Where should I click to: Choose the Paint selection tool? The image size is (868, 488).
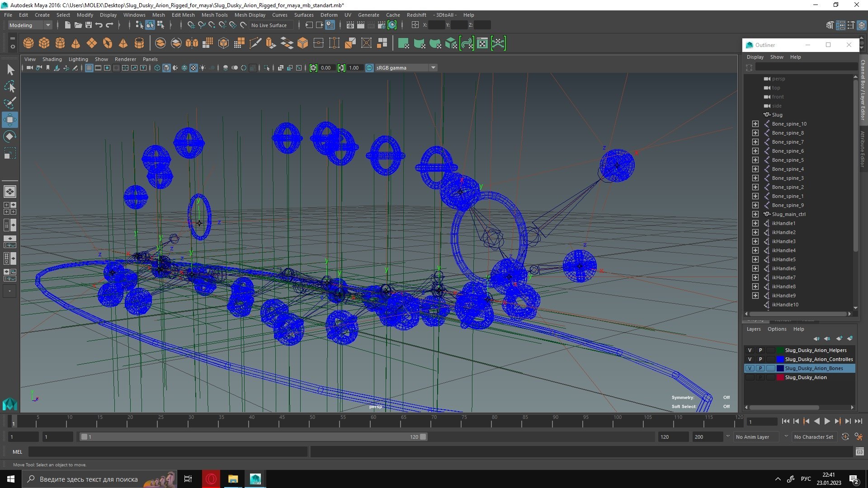10,103
